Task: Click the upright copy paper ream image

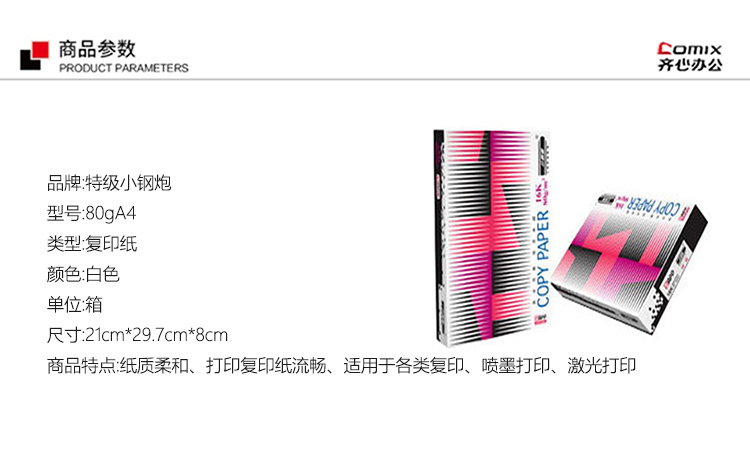Action: 492,237
